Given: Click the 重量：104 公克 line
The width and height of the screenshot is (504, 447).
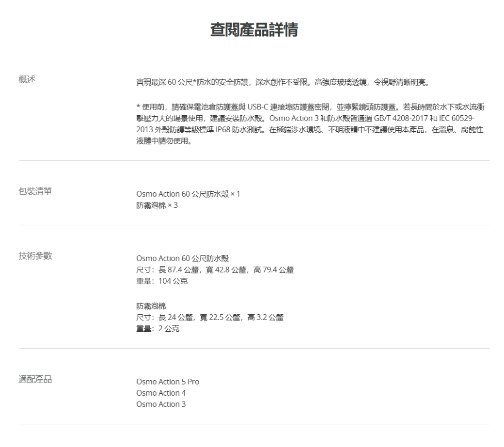Looking at the screenshot, I should point(162,281).
